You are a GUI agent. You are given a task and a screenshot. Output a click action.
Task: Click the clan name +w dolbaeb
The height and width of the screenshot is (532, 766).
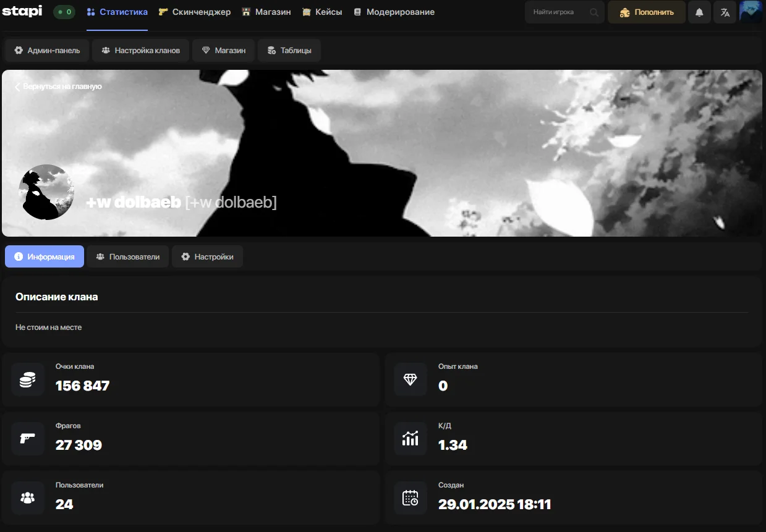[x=134, y=202]
